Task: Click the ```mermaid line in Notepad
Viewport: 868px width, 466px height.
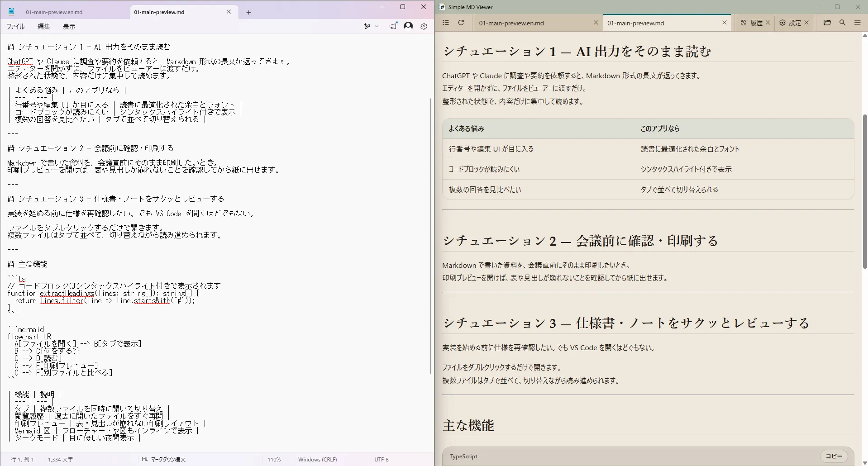Action: (26, 329)
